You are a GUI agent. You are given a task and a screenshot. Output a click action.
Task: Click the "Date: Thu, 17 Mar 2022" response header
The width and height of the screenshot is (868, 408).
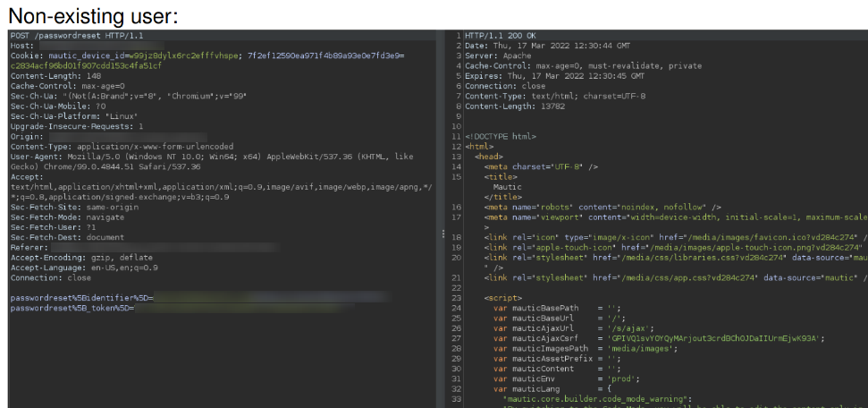click(547, 46)
